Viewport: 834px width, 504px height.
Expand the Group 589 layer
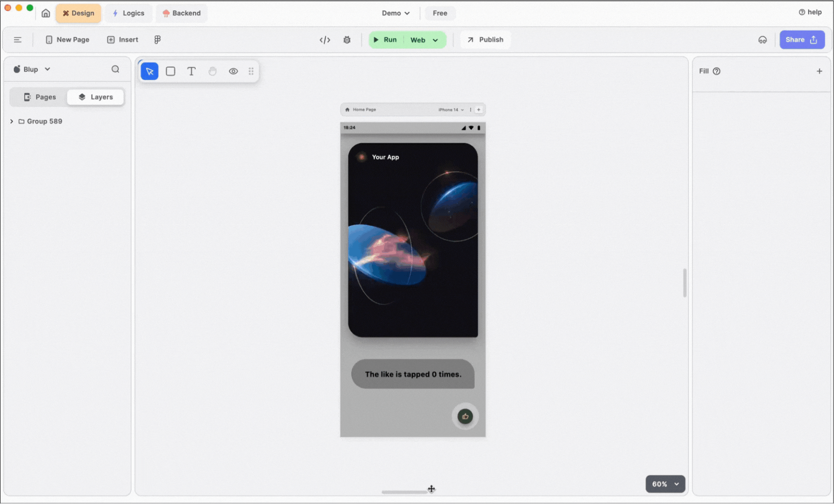click(12, 121)
